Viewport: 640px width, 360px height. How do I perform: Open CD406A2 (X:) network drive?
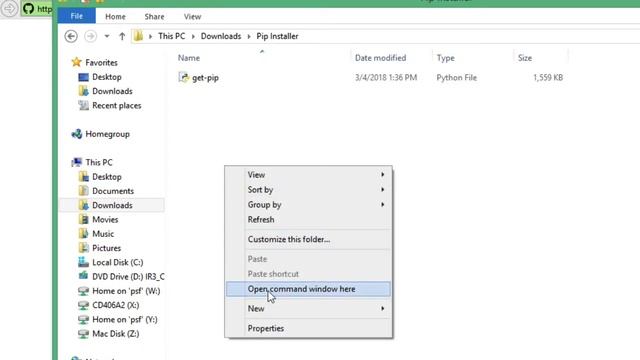(116, 305)
